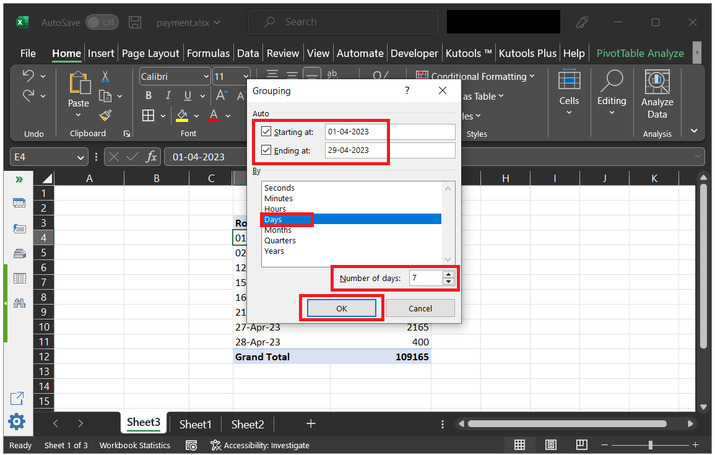This screenshot has height=455, width=715.
Task: Click the Redo arrow icon
Action: click(x=28, y=96)
